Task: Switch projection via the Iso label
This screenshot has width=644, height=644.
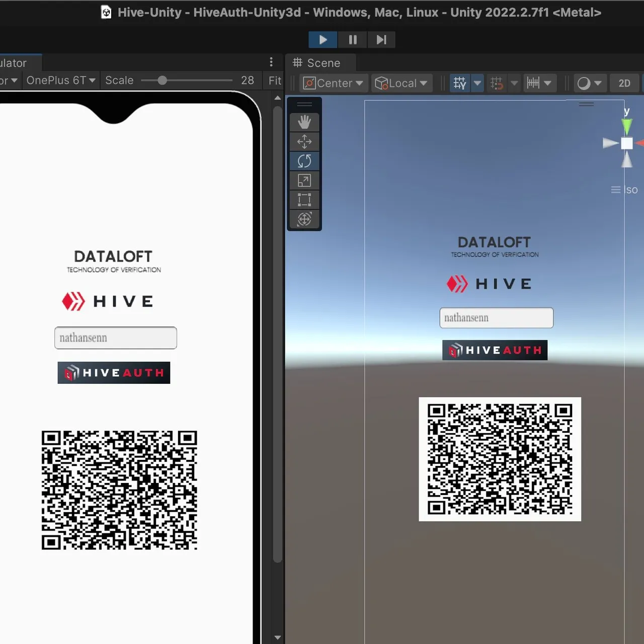Action: coord(630,190)
